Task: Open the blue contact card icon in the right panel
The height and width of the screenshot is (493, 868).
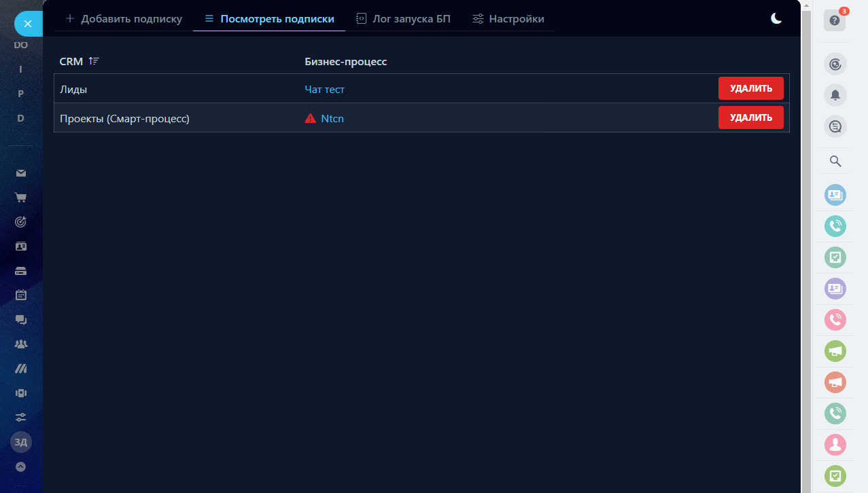Action: [835, 195]
